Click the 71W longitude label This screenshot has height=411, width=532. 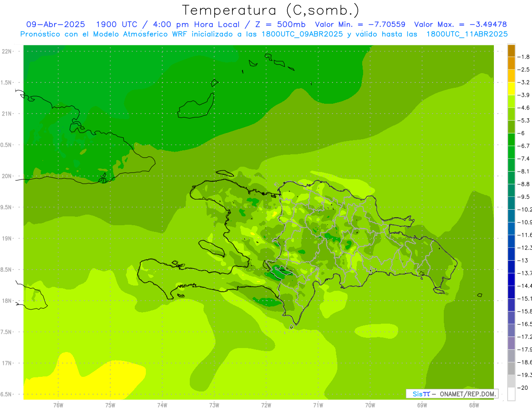click(x=318, y=405)
